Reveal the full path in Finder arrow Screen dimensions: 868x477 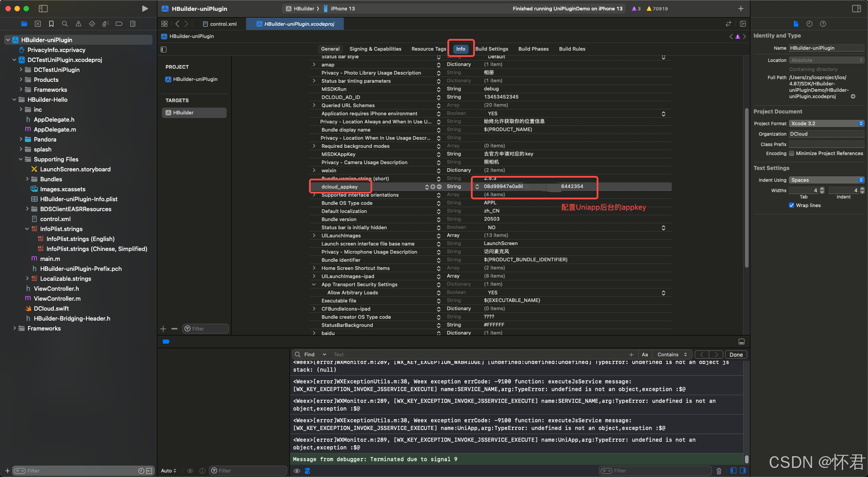853,96
